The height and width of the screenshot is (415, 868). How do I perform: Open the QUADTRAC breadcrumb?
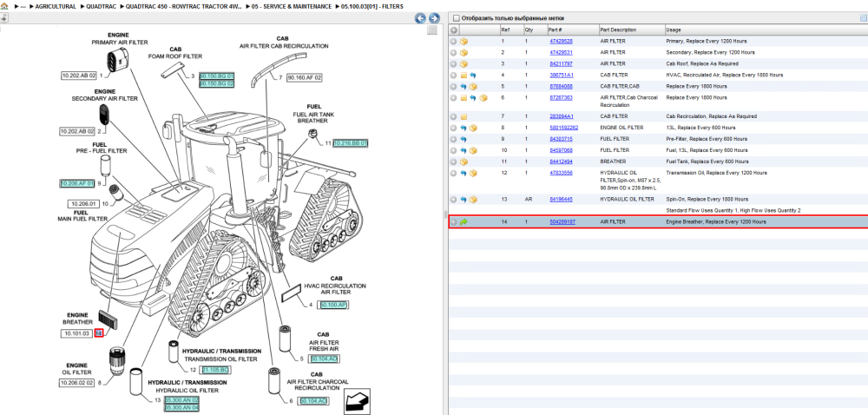point(100,7)
